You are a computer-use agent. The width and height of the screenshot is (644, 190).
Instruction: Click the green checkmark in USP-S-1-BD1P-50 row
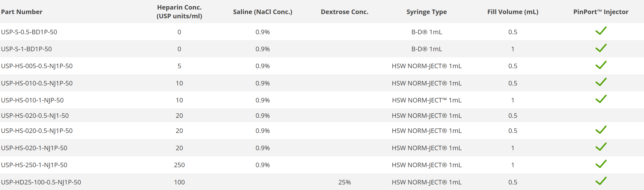pos(601,48)
